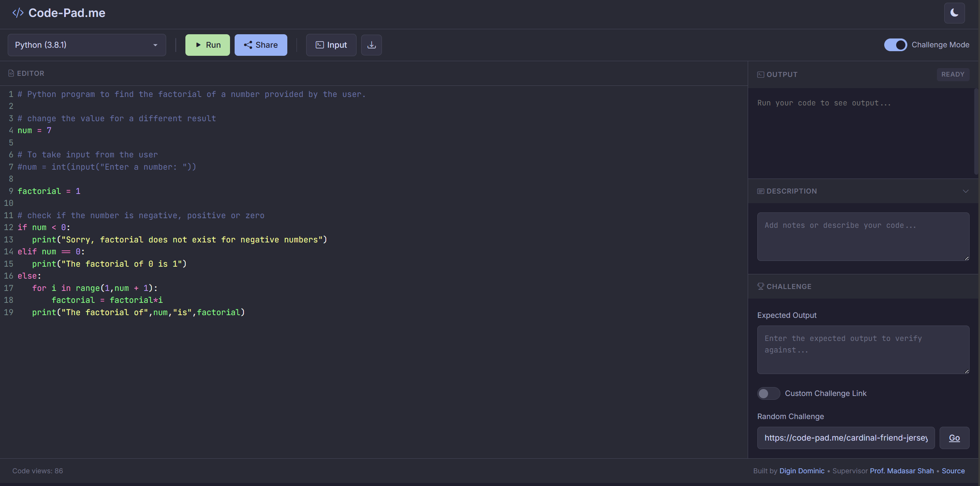Select the EDITOR panel header
The width and height of the screenshot is (980, 486).
tap(31, 73)
